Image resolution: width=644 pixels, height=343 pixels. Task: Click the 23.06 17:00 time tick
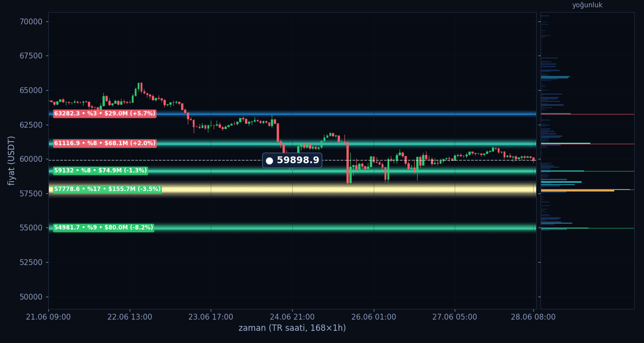tap(211, 317)
